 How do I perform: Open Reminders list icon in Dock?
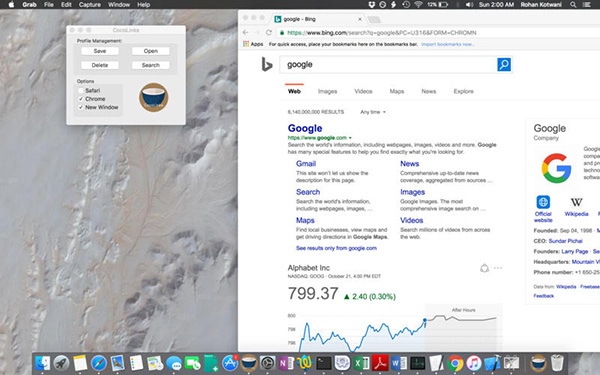(x=136, y=363)
